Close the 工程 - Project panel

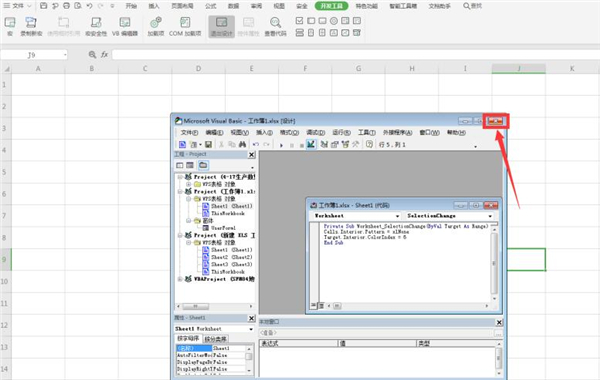[x=251, y=155]
